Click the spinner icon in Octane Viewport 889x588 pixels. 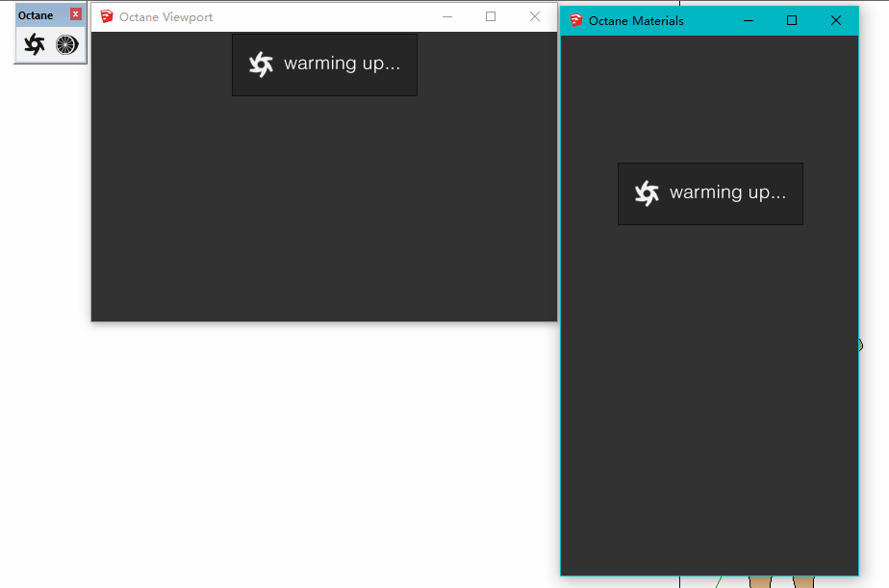pyautogui.click(x=261, y=64)
